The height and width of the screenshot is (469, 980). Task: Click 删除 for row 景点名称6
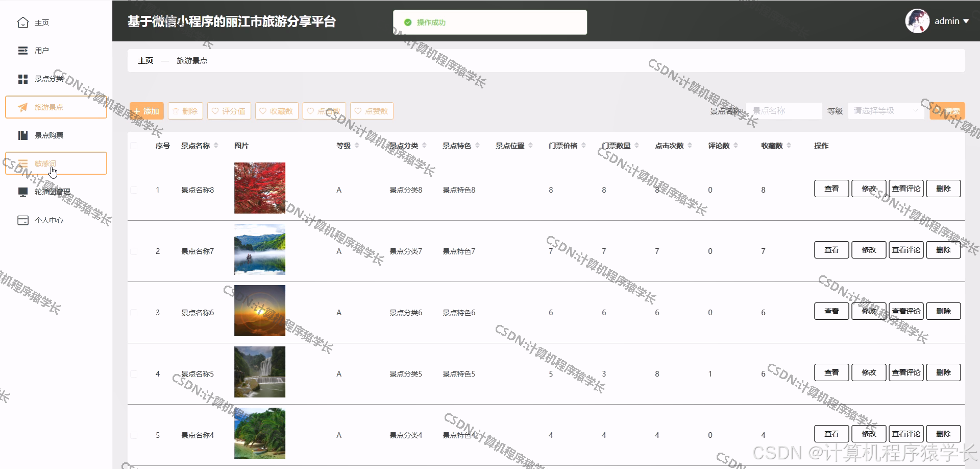click(943, 311)
